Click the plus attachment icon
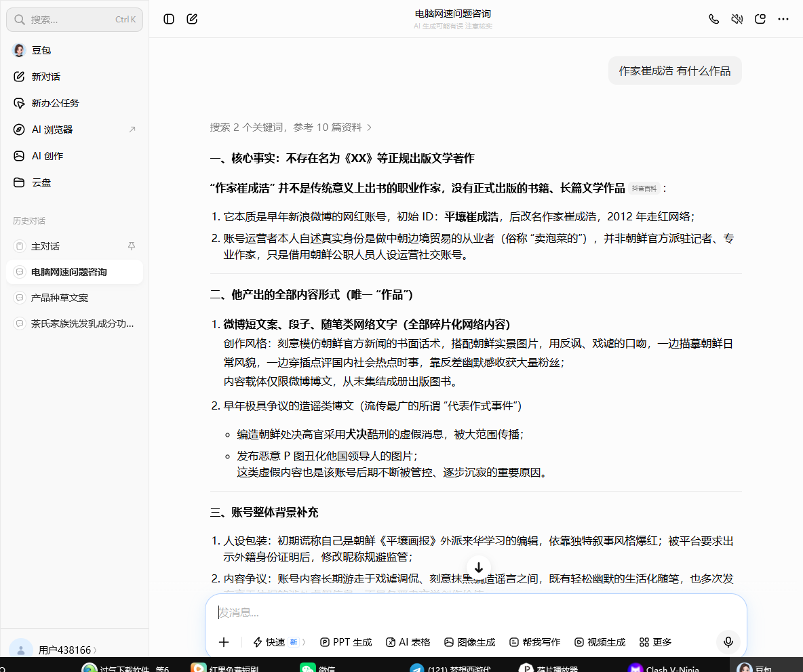 coord(224,642)
